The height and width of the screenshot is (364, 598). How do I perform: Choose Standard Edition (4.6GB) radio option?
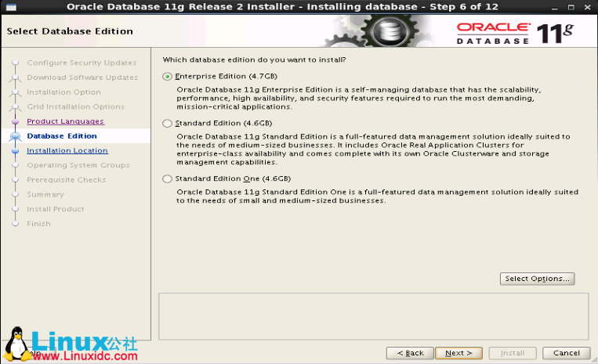[167, 124]
